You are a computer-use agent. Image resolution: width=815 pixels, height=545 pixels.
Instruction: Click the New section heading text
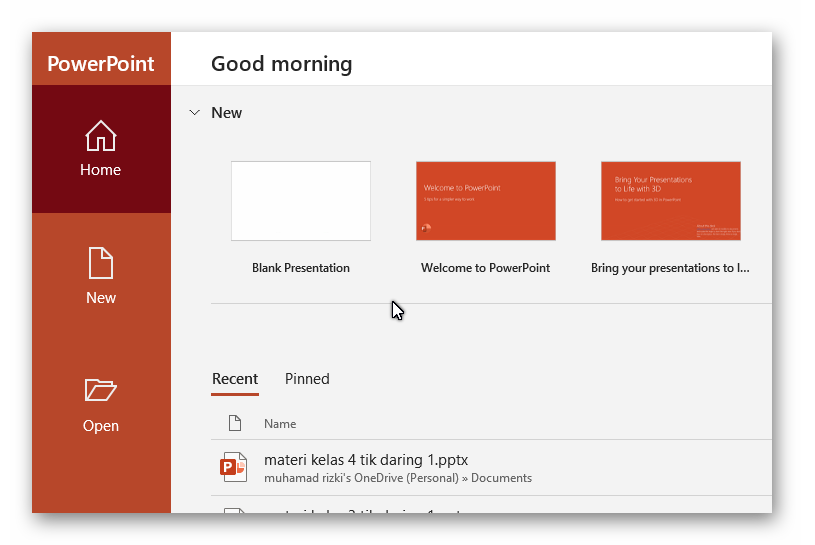(227, 113)
